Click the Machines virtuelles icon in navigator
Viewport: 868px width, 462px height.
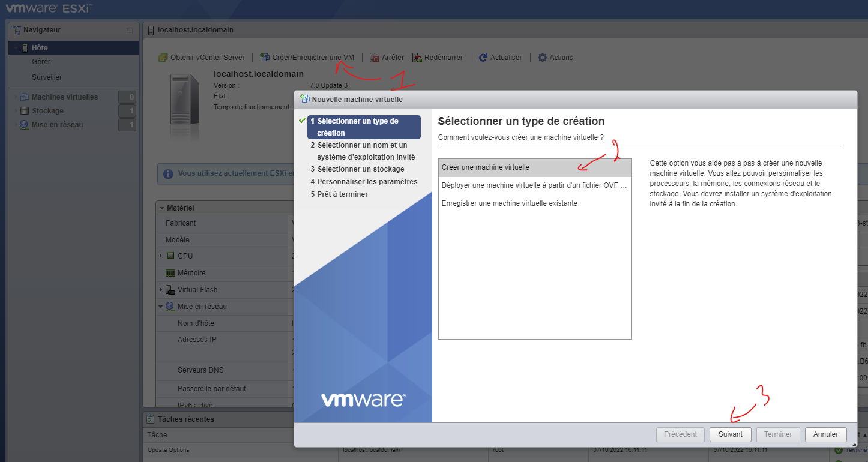click(25, 97)
